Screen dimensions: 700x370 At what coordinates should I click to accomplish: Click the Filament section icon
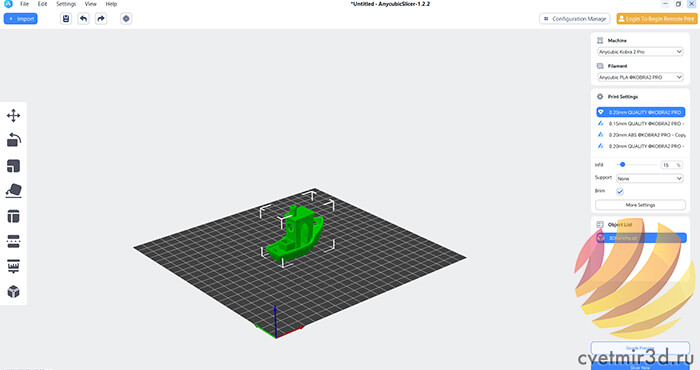[x=600, y=66]
